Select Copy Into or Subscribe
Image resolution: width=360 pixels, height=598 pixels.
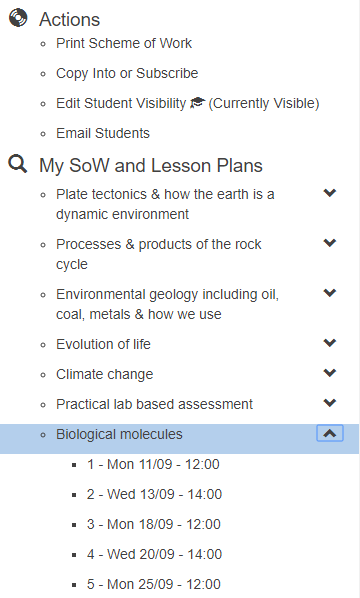coord(127,73)
